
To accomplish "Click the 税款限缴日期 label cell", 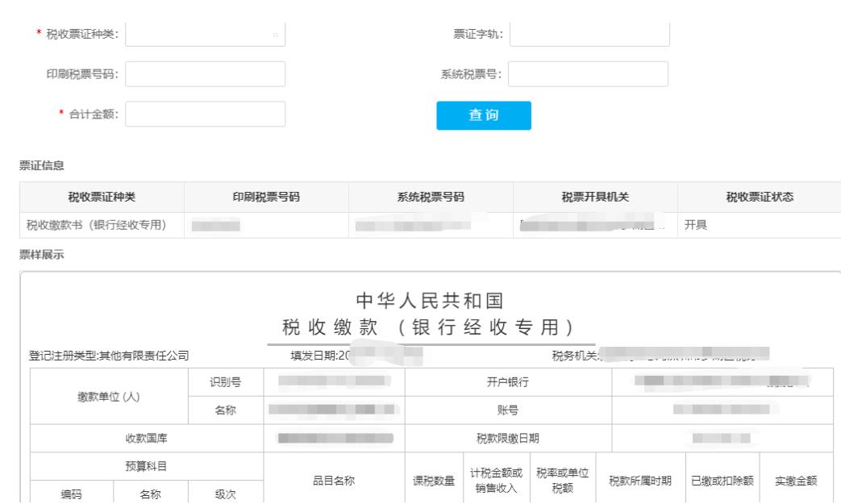I will pyautogui.click(x=508, y=439).
